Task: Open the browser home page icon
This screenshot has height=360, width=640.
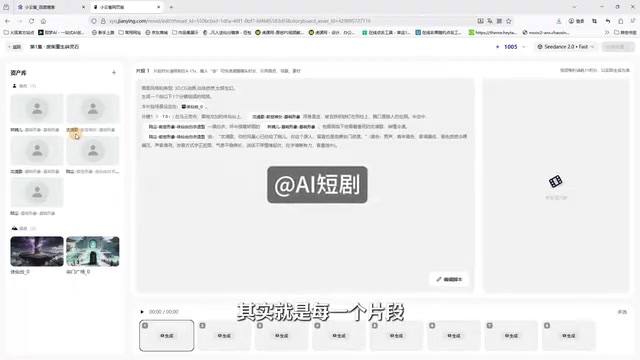Action: (43, 21)
